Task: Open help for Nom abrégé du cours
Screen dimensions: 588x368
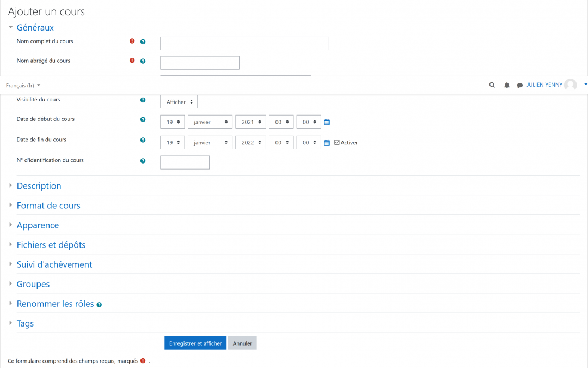Action: pyautogui.click(x=143, y=61)
